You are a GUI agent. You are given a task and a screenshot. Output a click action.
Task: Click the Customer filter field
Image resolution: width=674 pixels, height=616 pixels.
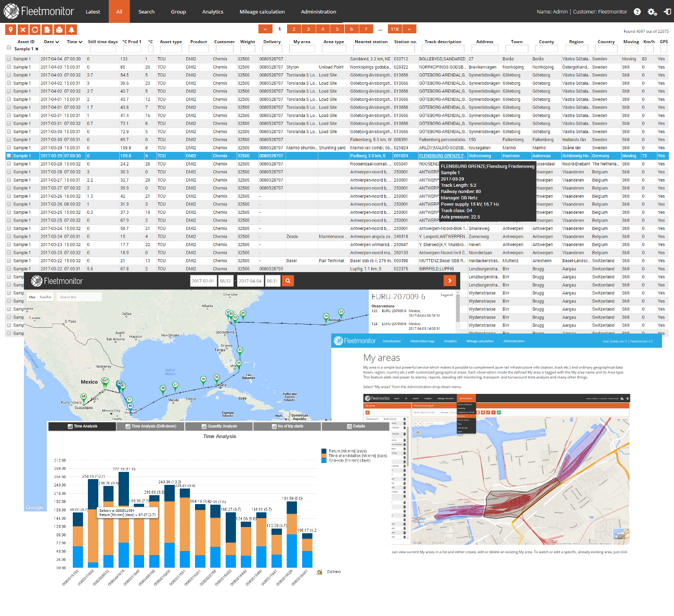[x=224, y=49]
